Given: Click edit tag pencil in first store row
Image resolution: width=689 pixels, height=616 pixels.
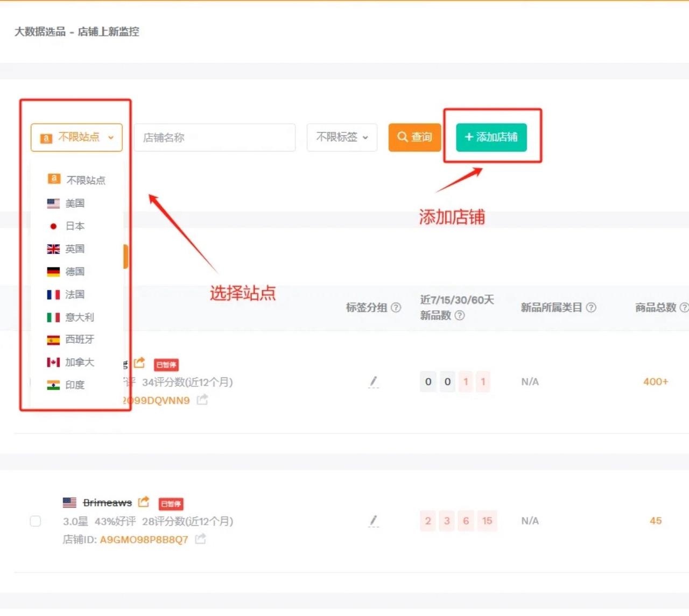Looking at the screenshot, I should coord(374,382).
